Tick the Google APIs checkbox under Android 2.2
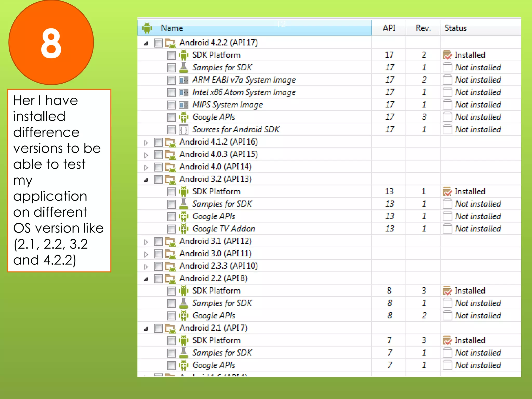 (x=171, y=316)
